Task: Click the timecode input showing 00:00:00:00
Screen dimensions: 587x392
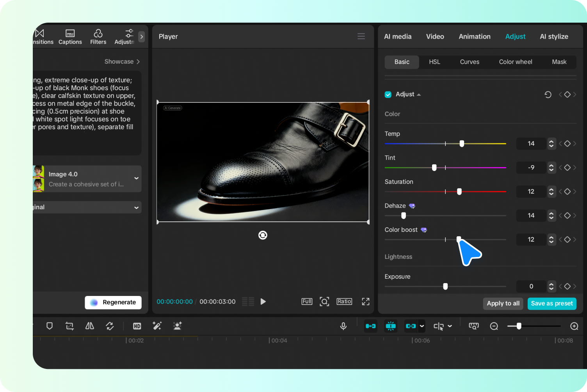Action: (x=174, y=301)
